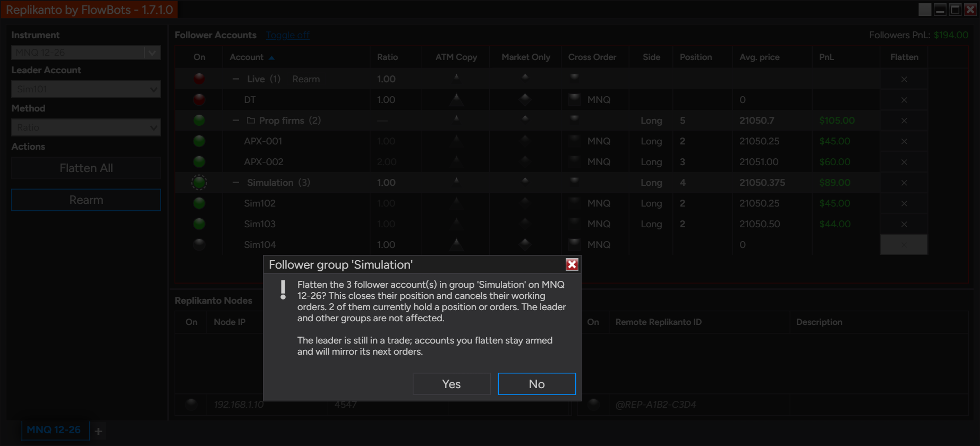Toggle ATM Copy triangle for DT row
Screen dimensions: 980x446
click(x=456, y=99)
